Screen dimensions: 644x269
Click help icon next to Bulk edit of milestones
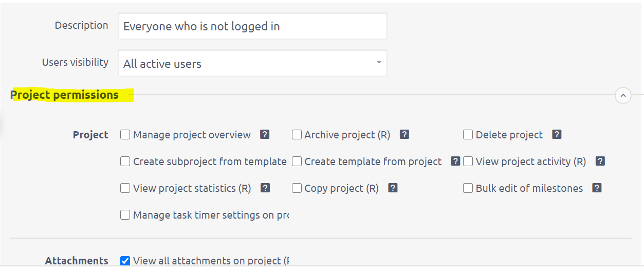(597, 188)
